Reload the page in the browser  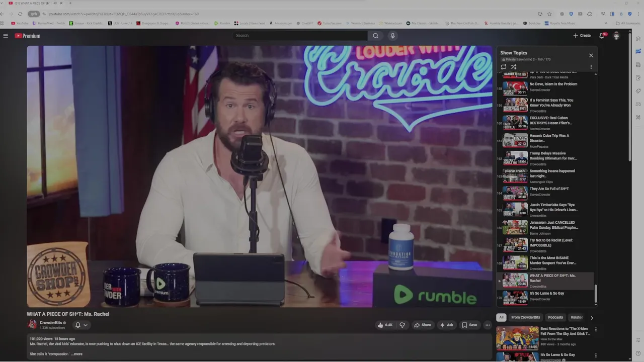click(x=20, y=14)
